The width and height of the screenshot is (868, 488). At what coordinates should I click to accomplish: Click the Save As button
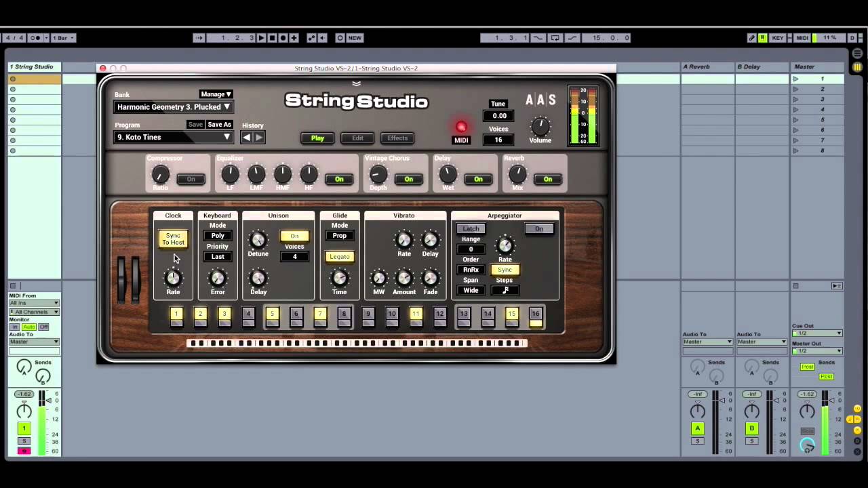[x=219, y=125]
